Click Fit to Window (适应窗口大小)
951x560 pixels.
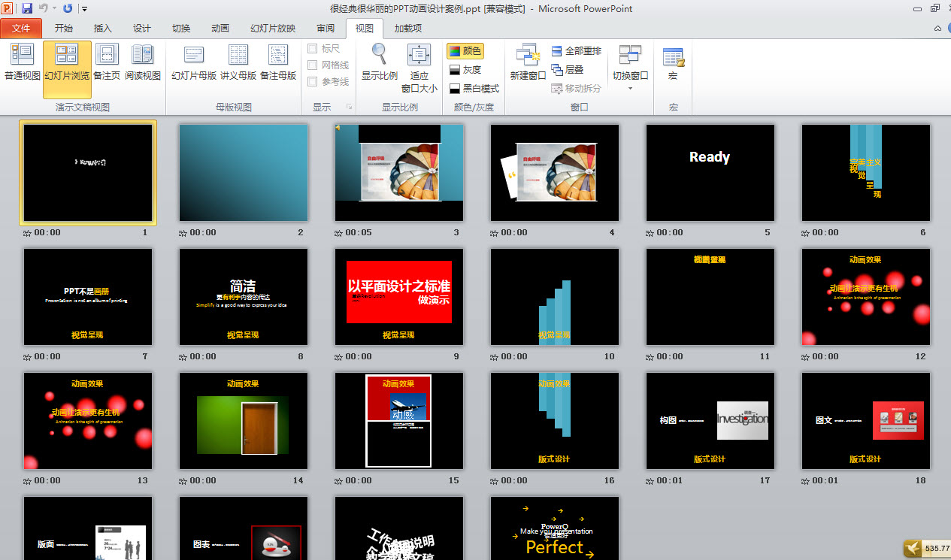(419, 62)
